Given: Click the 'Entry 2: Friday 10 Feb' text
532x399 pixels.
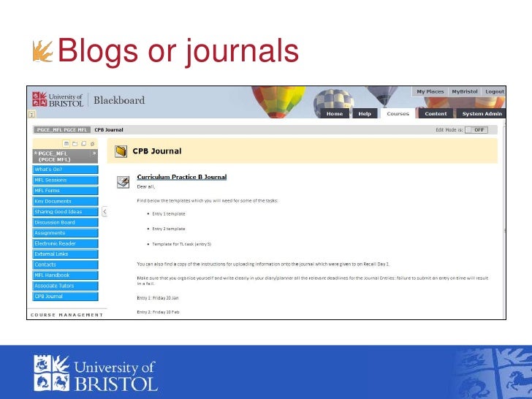Looking at the screenshot, I should point(158,312).
